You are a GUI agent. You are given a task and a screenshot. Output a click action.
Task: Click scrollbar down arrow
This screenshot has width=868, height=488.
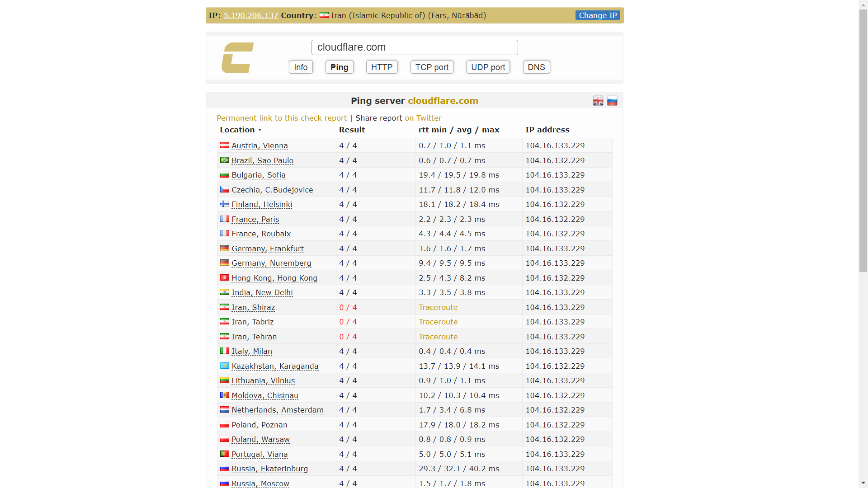[863, 483]
